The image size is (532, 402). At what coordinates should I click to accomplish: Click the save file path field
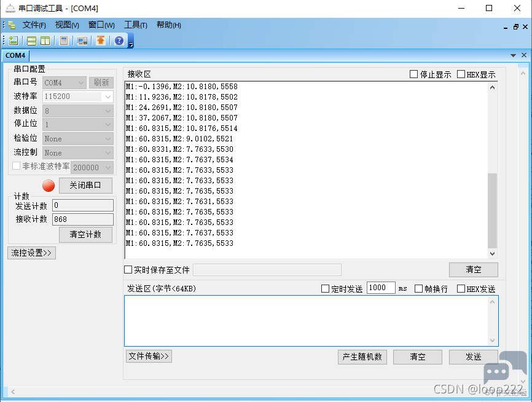pyautogui.click(x=267, y=270)
